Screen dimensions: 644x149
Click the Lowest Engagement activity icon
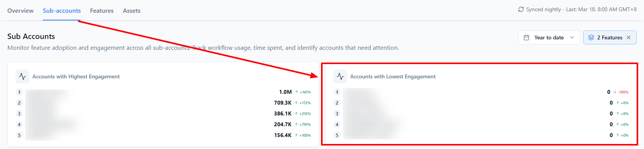click(x=340, y=76)
